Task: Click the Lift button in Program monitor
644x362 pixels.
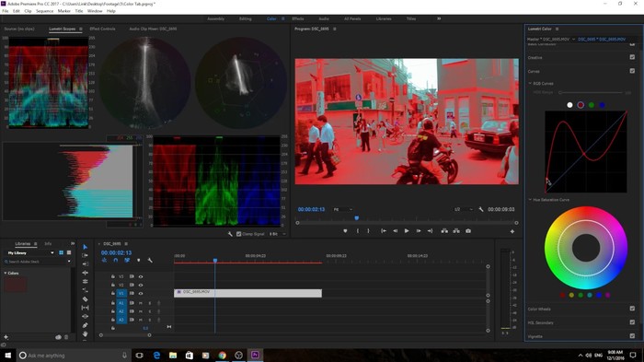Action: [x=444, y=231]
